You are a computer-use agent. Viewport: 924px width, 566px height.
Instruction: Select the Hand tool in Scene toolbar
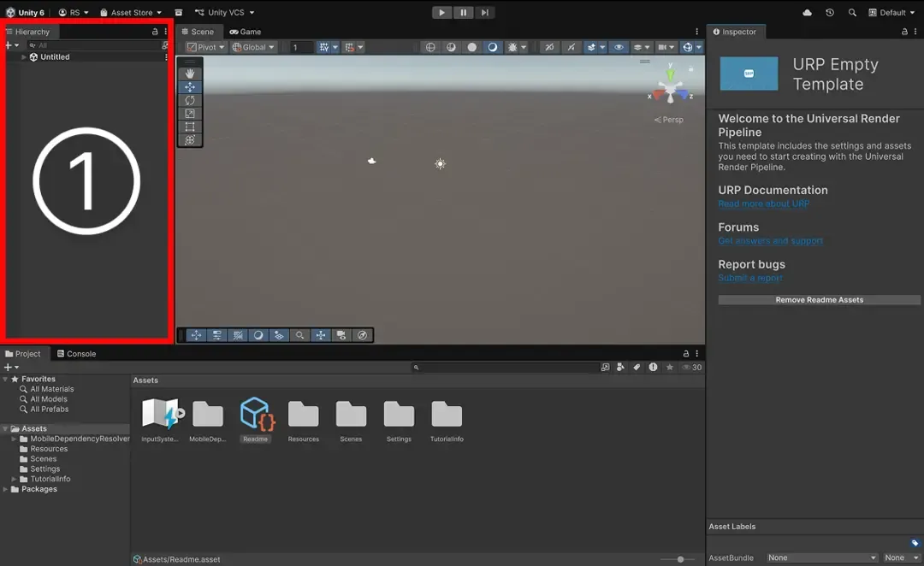[x=190, y=74]
